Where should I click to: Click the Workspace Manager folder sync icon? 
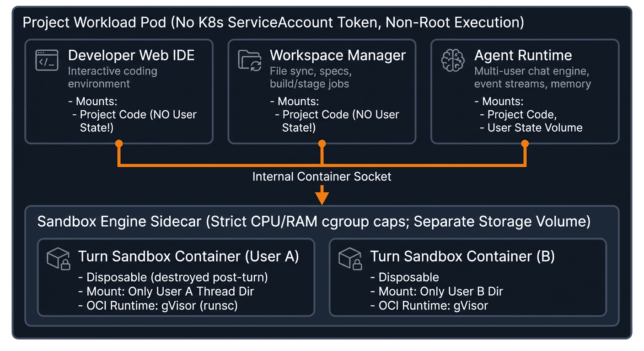(x=250, y=61)
